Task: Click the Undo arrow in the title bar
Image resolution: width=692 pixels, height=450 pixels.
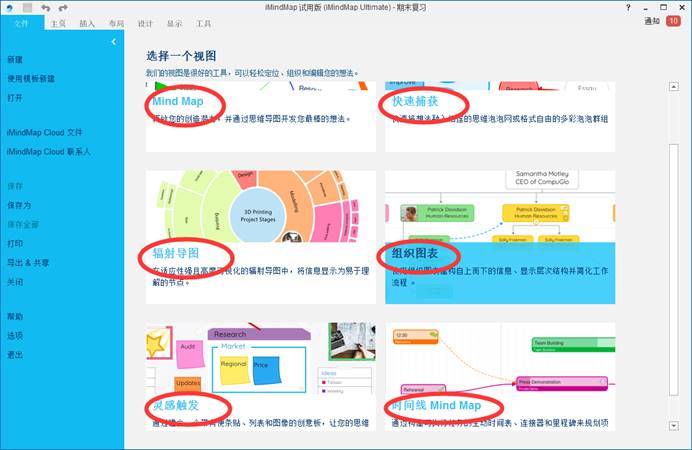Action: tap(45, 8)
